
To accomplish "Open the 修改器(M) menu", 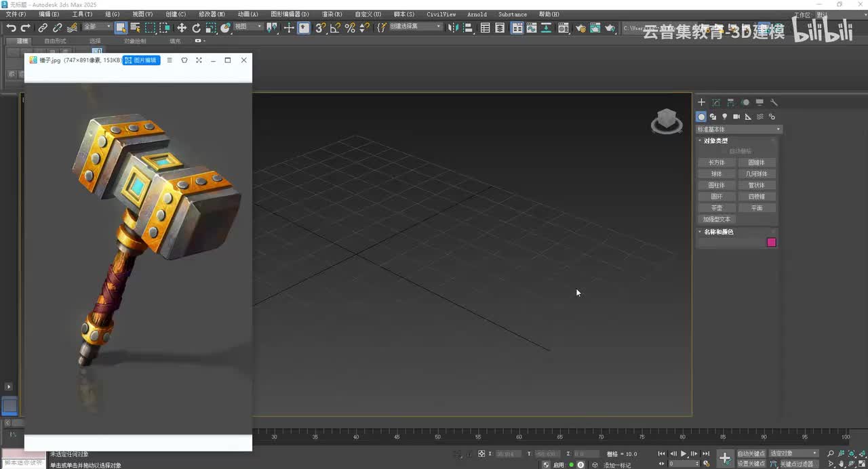I will pos(212,14).
